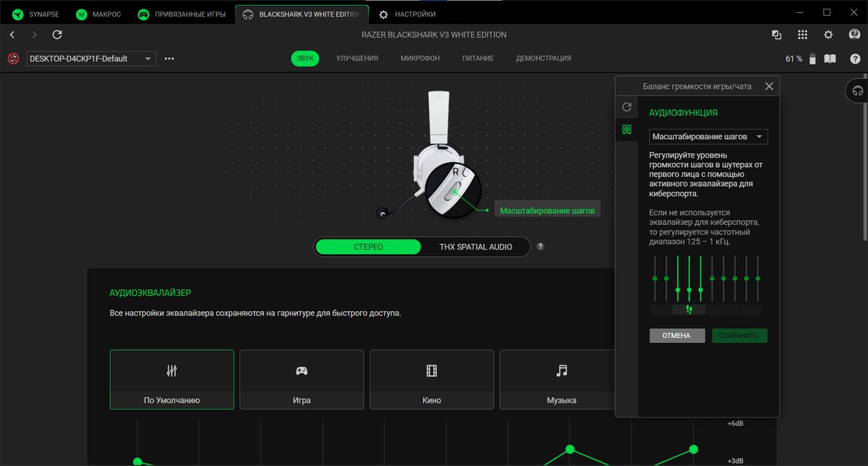Click the Отмена button

tap(677, 336)
